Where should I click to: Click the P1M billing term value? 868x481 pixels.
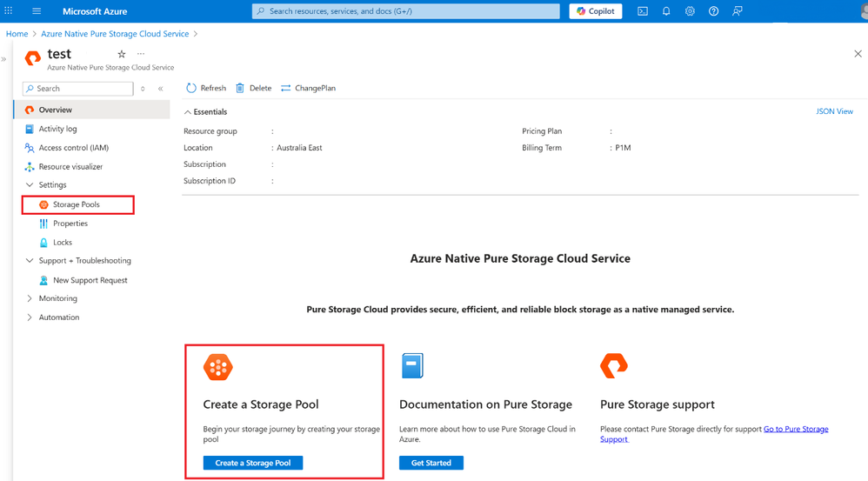click(x=623, y=148)
